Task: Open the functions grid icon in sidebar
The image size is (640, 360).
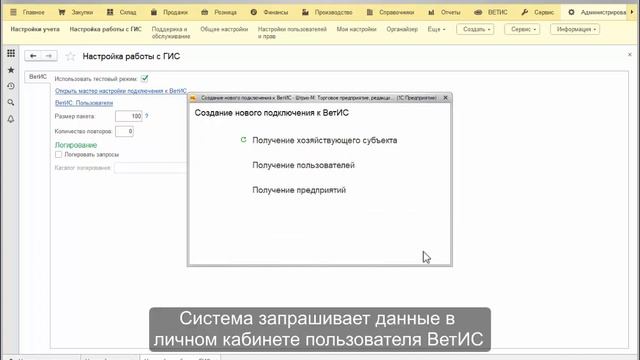Action: (11, 53)
